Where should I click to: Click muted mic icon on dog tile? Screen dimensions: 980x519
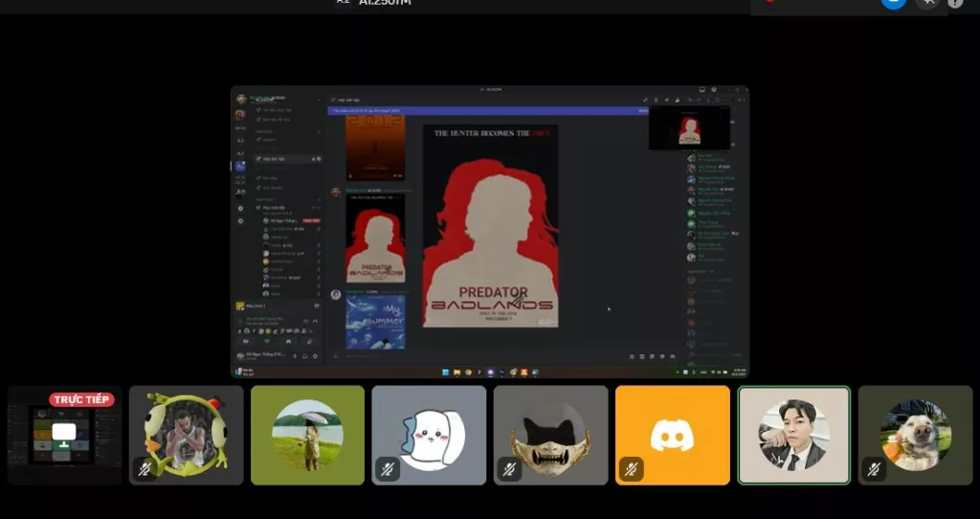point(874,469)
